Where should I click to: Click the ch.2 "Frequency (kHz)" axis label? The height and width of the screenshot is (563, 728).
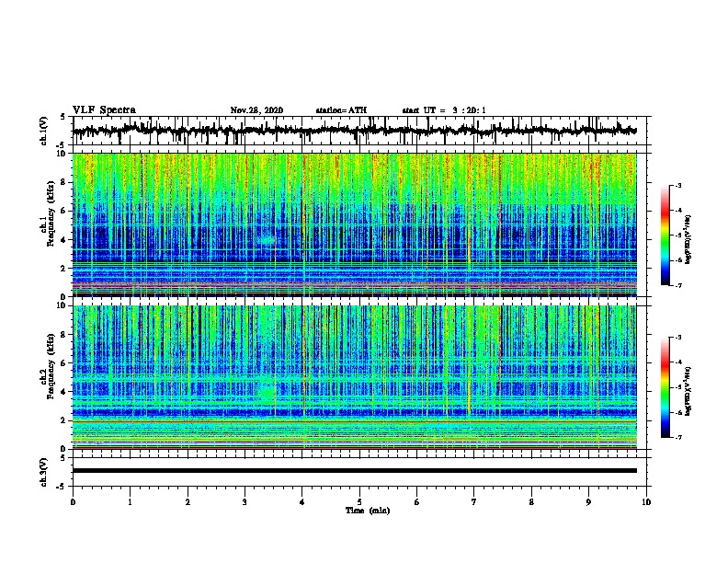pyautogui.click(x=51, y=366)
